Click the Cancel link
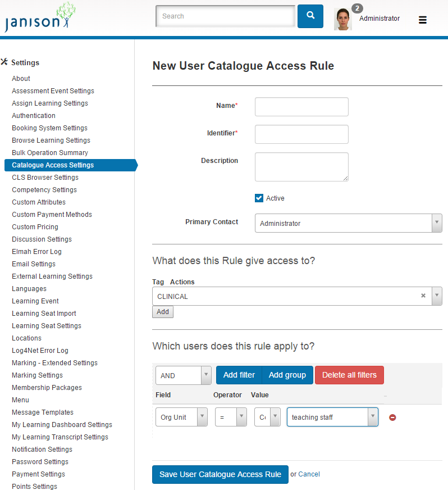The width and height of the screenshot is (448, 490). coord(309,474)
